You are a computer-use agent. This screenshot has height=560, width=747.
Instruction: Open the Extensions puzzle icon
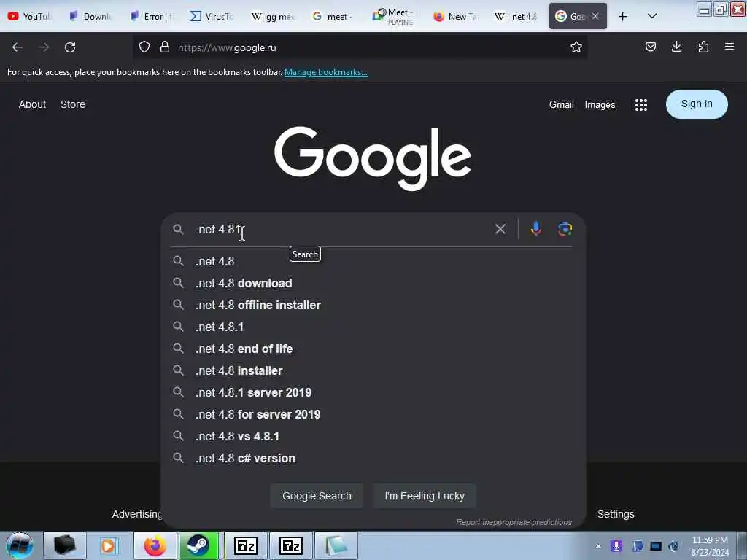tap(703, 47)
